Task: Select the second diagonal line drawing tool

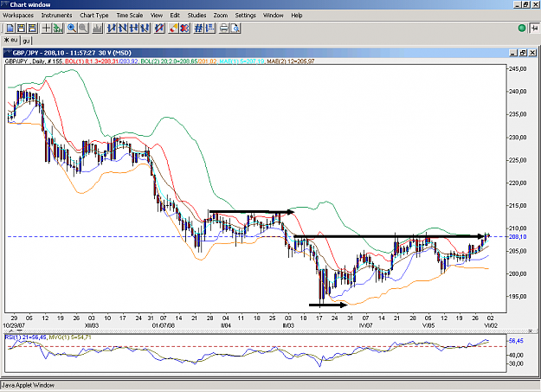Action: click(123, 29)
